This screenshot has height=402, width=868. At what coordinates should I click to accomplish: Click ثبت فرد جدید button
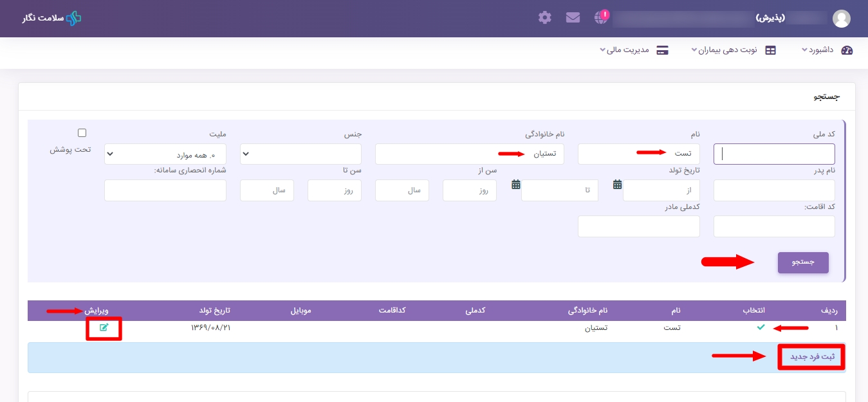click(x=811, y=357)
